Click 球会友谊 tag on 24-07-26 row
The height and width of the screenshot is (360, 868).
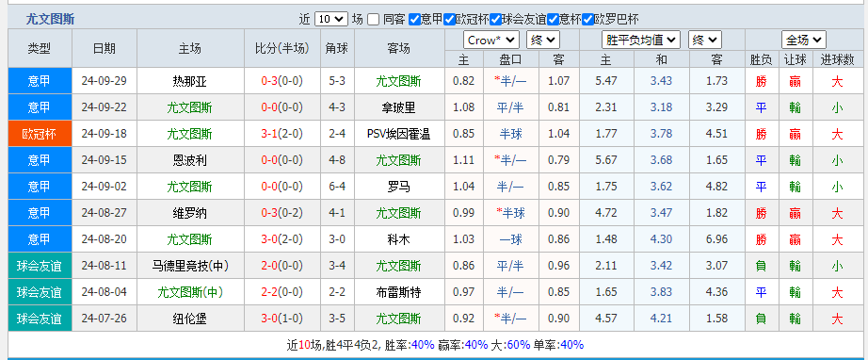[x=40, y=319]
